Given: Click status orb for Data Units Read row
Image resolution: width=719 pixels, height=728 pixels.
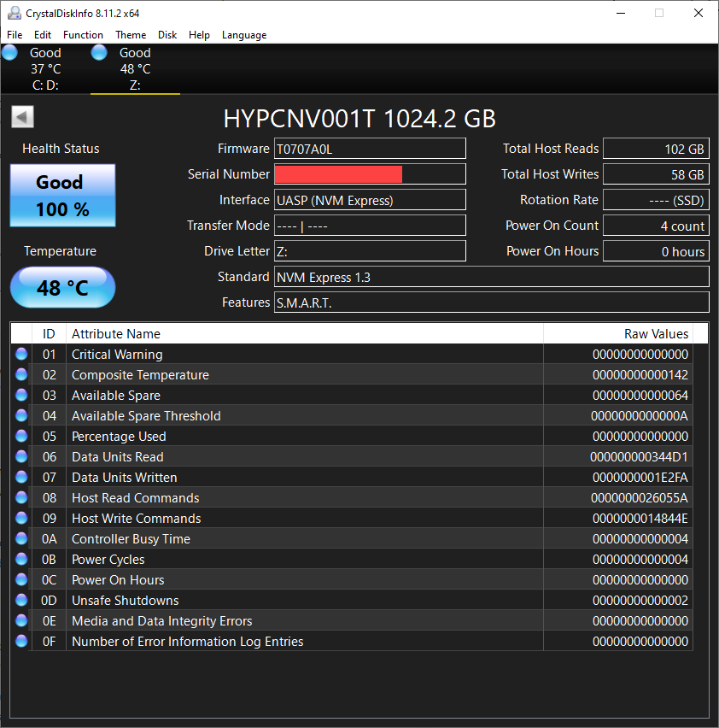Looking at the screenshot, I should click(x=21, y=456).
